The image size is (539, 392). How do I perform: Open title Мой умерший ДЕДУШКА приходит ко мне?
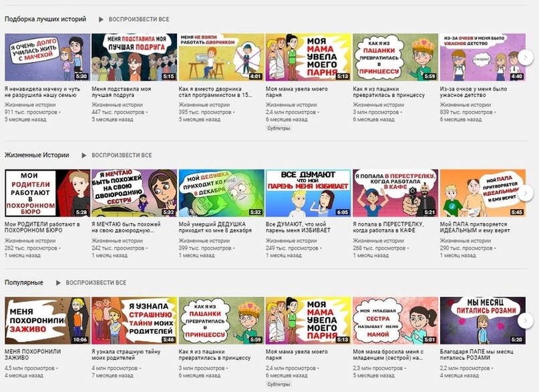tap(215, 228)
